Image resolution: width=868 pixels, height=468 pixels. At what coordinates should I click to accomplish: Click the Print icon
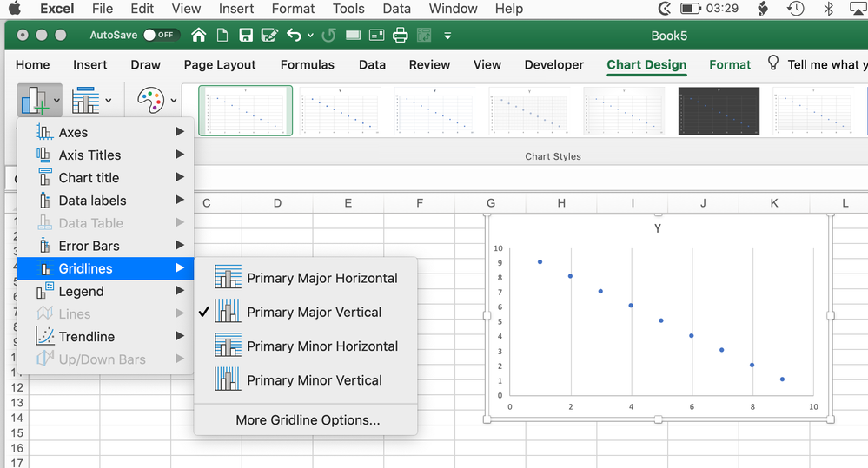point(401,36)
